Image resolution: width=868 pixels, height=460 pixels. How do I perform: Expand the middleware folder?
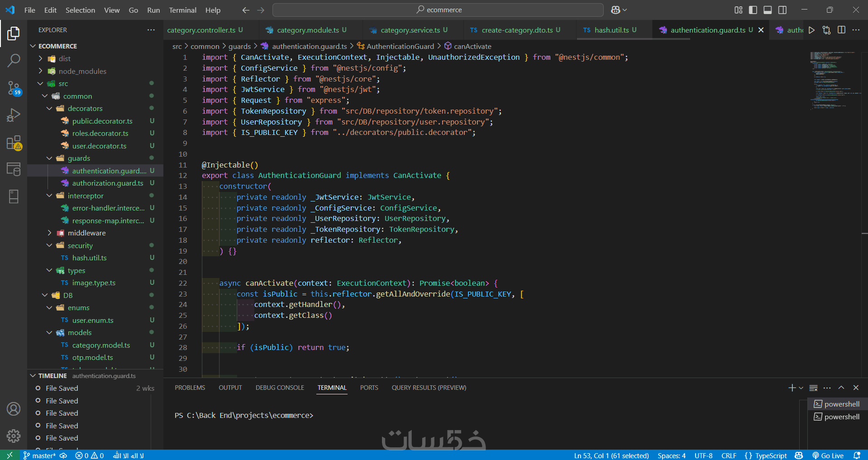click(86, 233)
